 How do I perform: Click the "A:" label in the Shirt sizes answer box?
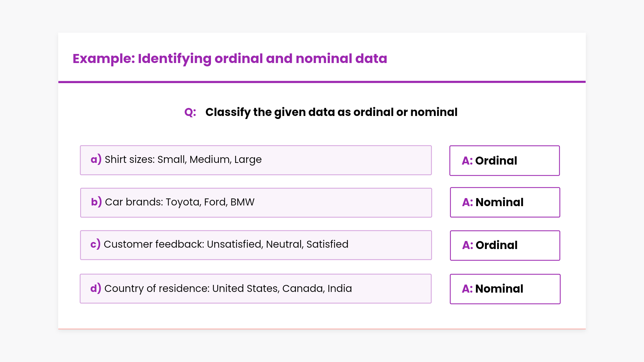[x=467, y=161]
